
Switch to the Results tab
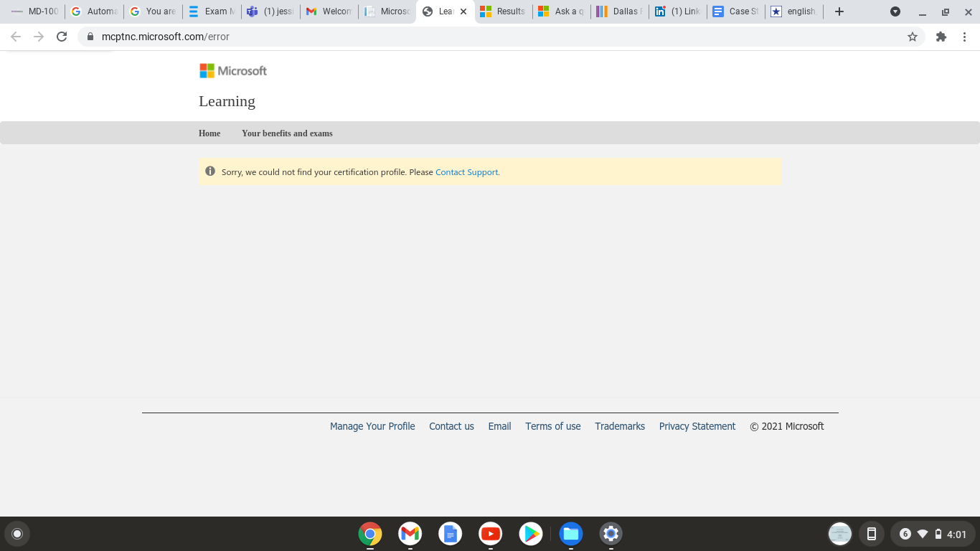point(504,11)
